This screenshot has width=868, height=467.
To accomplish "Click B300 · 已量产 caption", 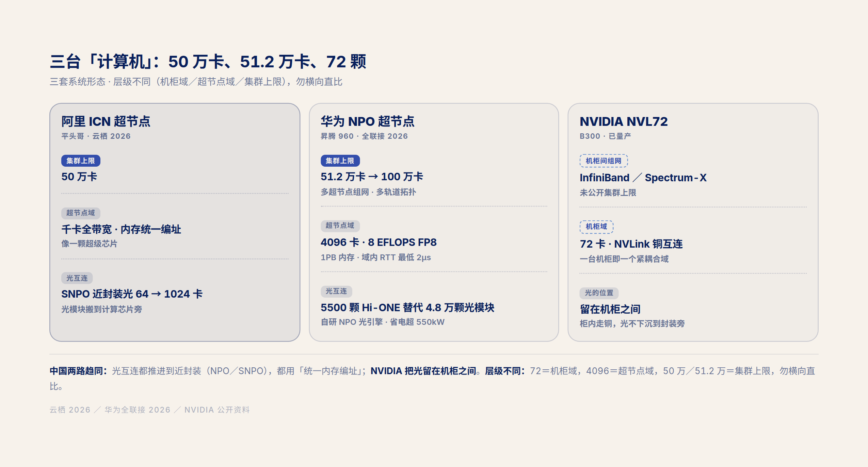I will (x=605, y=136).
